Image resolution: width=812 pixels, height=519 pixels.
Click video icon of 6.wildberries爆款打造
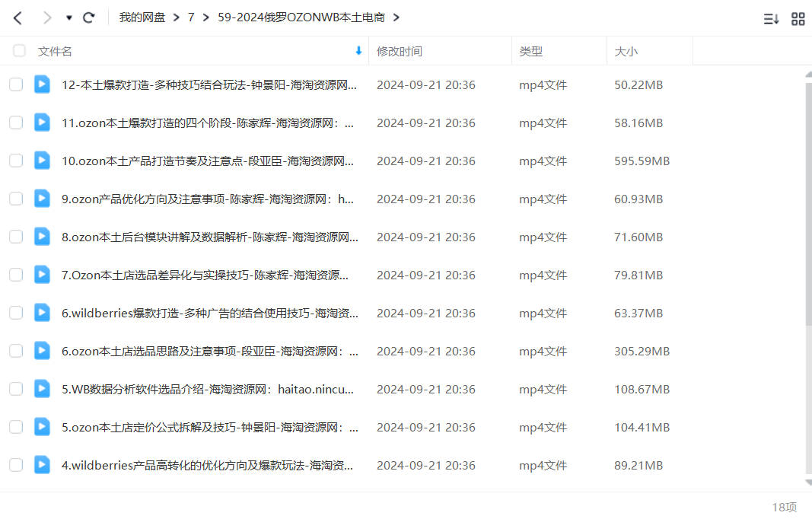[42, 313]
